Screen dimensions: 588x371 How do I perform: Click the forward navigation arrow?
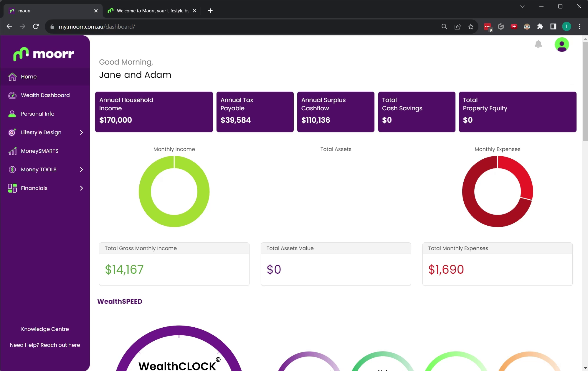(23, 27)
